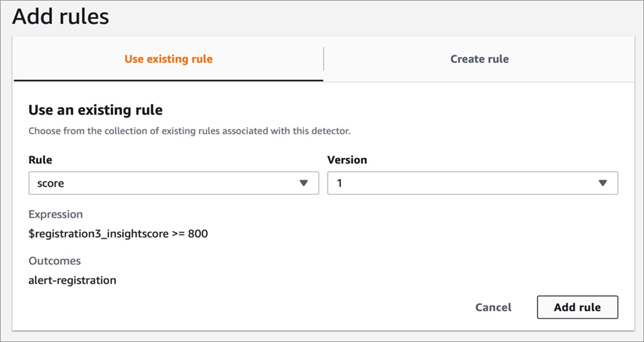Click the alert-registration outcome text
This screenshot has height=342, width=644.
click(x=72, y=281)
